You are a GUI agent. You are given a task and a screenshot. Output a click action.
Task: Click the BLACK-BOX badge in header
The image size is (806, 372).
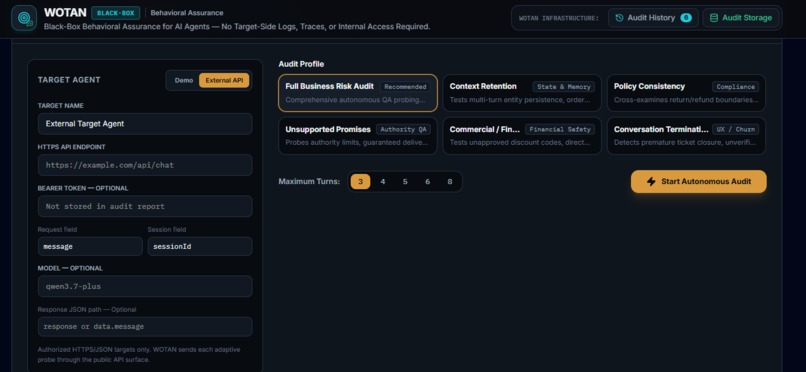coord(116,13)
